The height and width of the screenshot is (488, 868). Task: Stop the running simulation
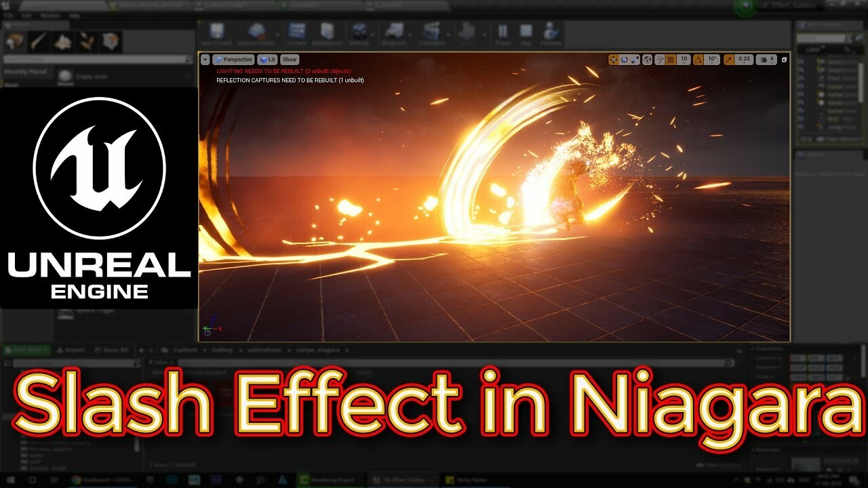[526, 34]
